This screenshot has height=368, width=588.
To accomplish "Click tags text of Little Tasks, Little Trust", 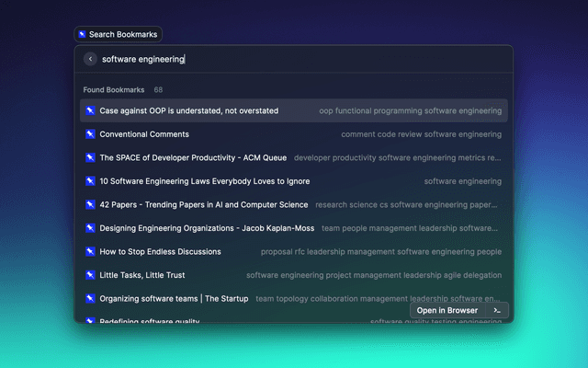I will click(373, 275).
